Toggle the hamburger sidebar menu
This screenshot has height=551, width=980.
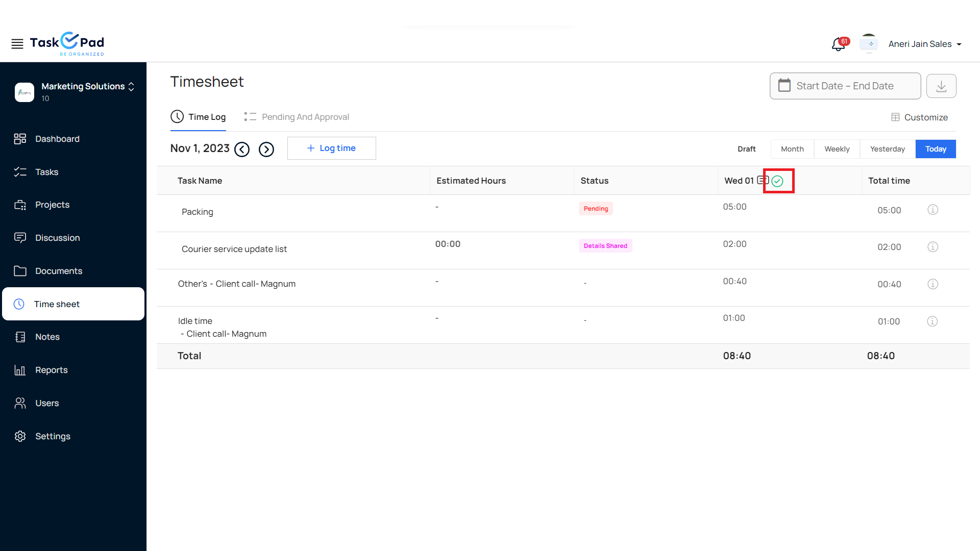17,44
